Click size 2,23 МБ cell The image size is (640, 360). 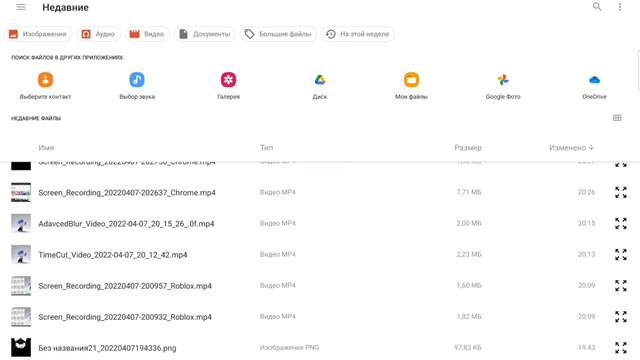pyautogui.click(x=469, y=254)
